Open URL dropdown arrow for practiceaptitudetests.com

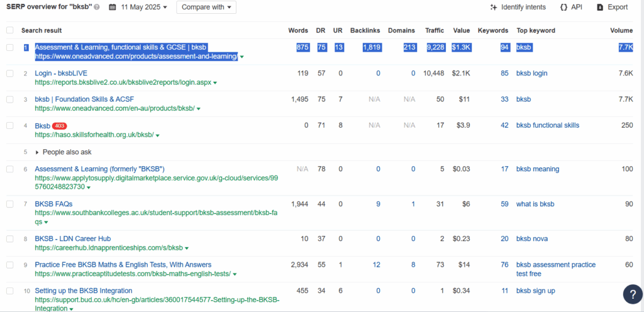235,274
